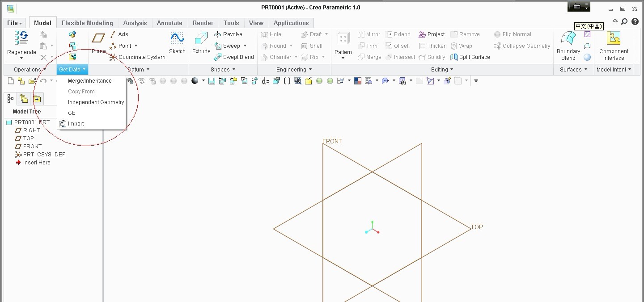Toggle the Flip Normal option

[x=513, y=34]
